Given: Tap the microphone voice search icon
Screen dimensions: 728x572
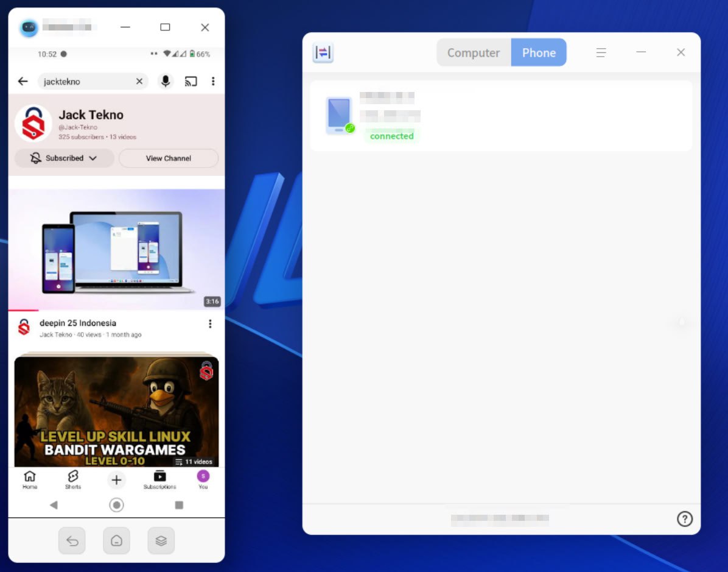Looking at the screenshot, I should (166, 81).
